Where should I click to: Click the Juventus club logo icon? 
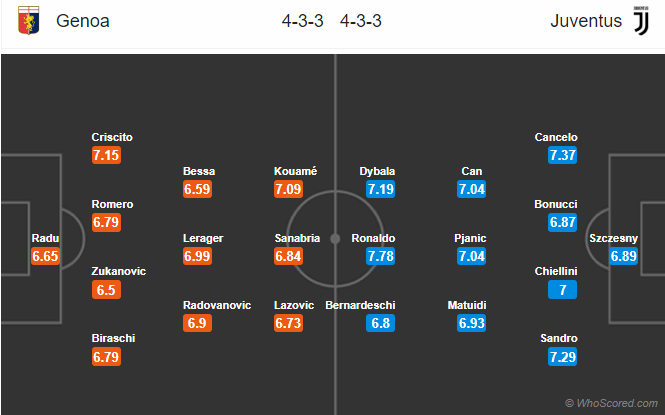639,21
